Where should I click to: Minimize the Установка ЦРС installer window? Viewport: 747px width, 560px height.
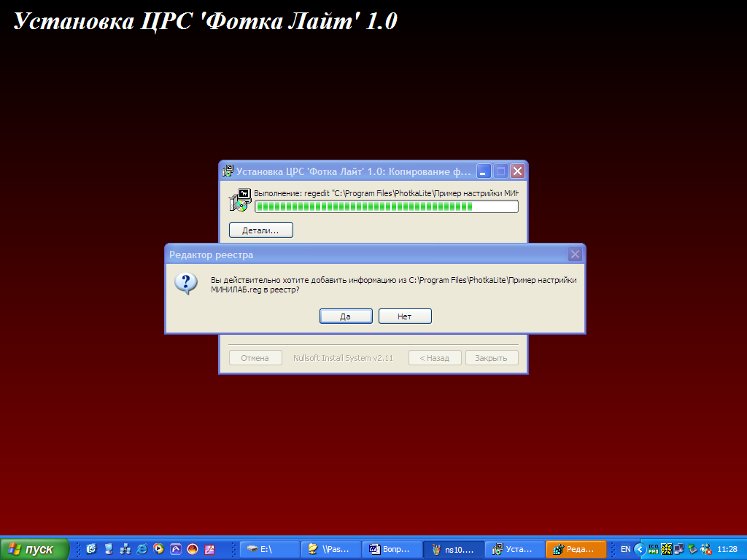point(484,171)
